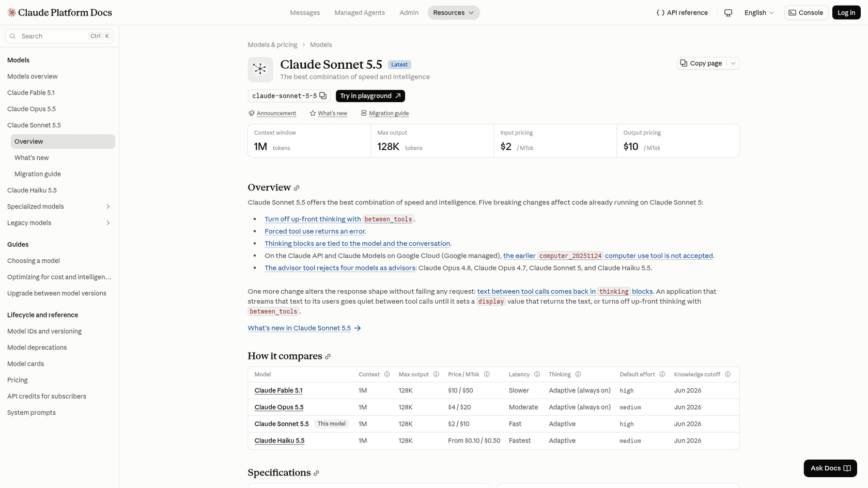
Task: Click the Models & pricing breadcrumb
Action: (x=272, y=45)
